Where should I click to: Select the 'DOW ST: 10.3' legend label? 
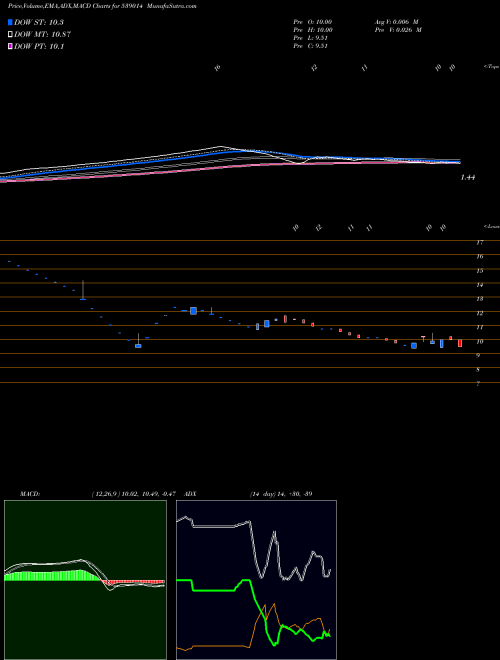[39, 22]
